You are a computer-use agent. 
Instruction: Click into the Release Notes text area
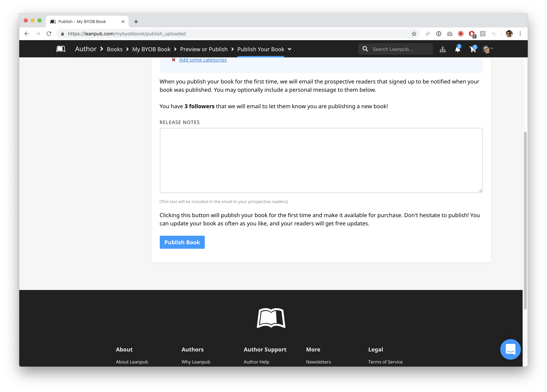[321, 160]
